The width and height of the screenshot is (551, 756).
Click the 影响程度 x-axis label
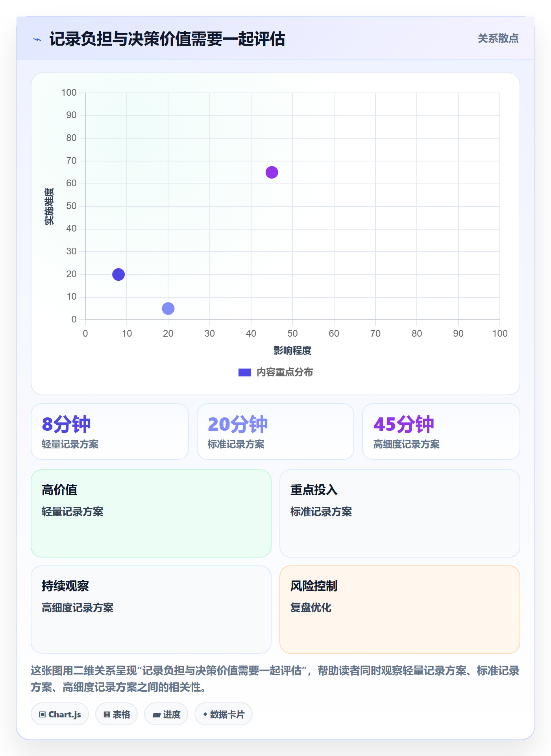click(292, 350)
